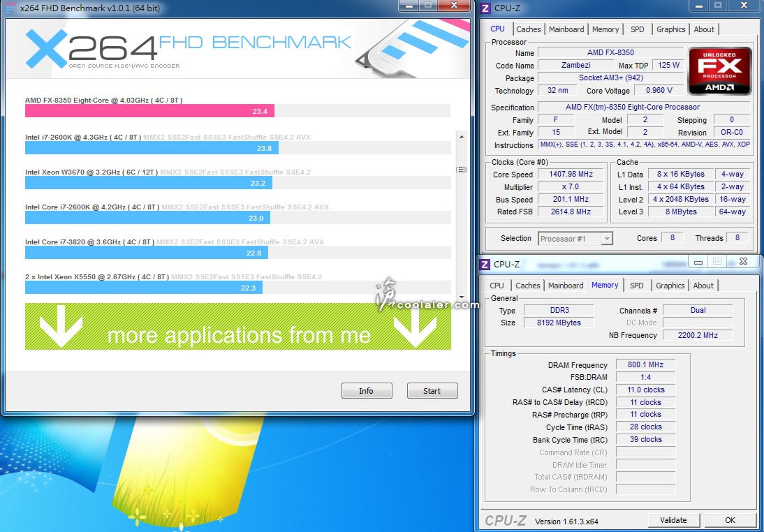Open the Memory tab in upper CPU-Z window
This screenshot has width=764, height=532.
tap(605, 29)
